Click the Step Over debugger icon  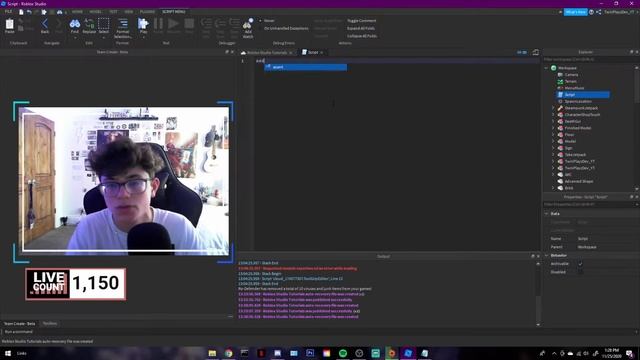[x=220, y=24]
